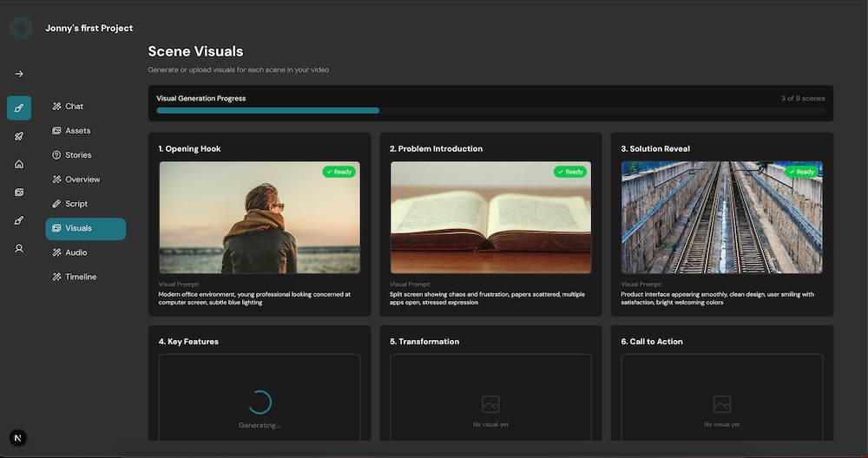The height and width of the screenshot is (458, 868).
Task: Open the rocket icon in left rail
Action: (19, 136)
